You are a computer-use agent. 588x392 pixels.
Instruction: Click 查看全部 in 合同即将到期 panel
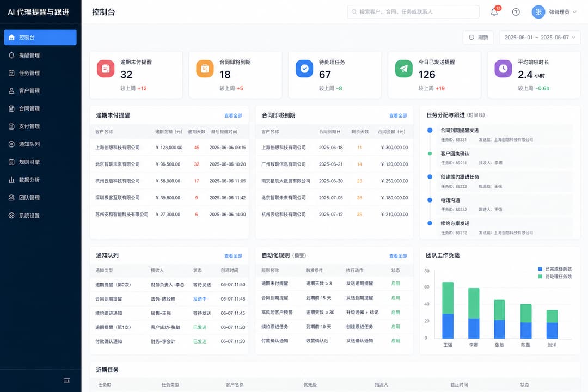click(x=398, y=115)
